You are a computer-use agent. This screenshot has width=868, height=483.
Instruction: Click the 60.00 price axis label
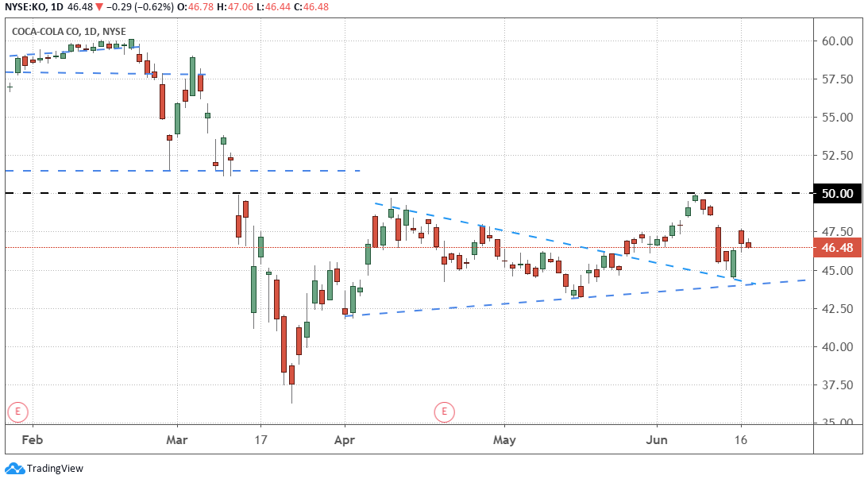click(x=836, y=41)
